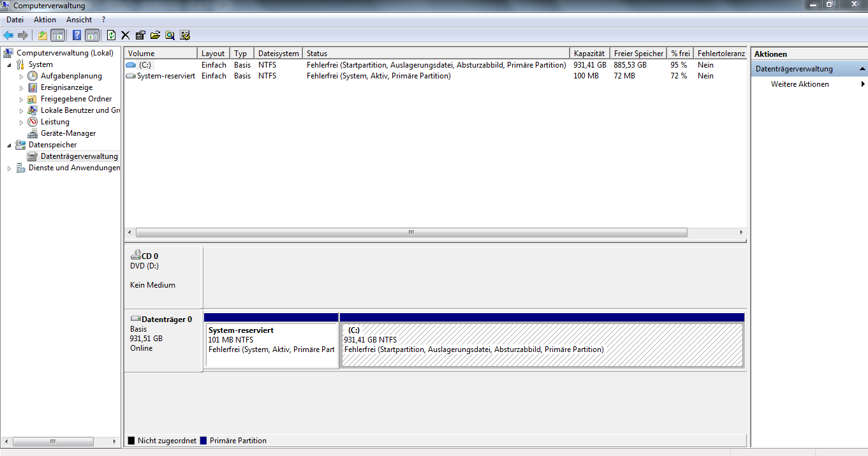Sort by the Layout column header
This screenshot has height=456, width=868.
(214, 54)
